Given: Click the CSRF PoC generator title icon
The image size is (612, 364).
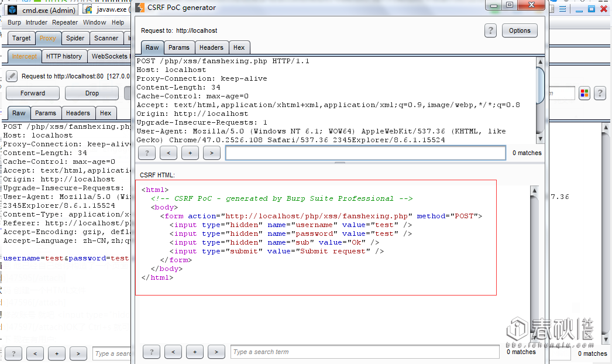Looking at the screenshot, I should (140, 8).
